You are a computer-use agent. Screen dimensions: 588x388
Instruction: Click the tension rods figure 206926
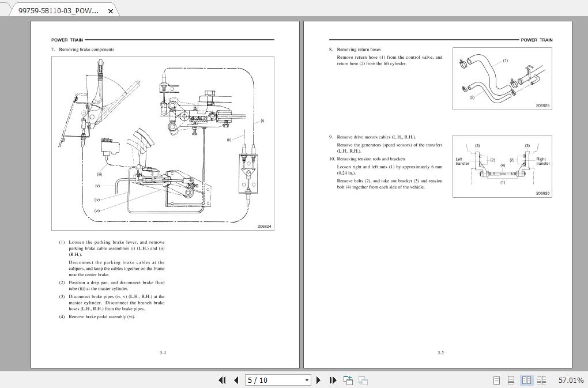click(502, 166)
